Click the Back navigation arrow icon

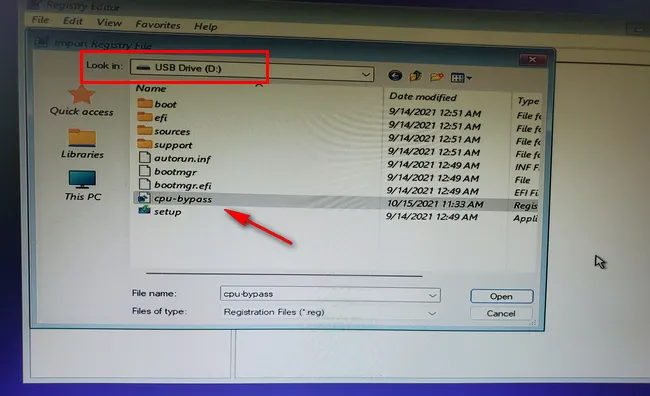[395, 75]
